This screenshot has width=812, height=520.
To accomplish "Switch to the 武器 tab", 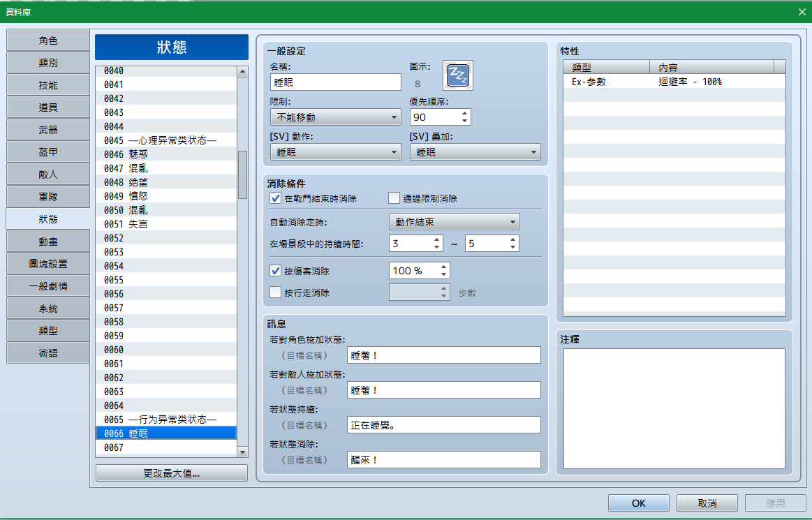I will pyautogui.click(x=48, y=130).
